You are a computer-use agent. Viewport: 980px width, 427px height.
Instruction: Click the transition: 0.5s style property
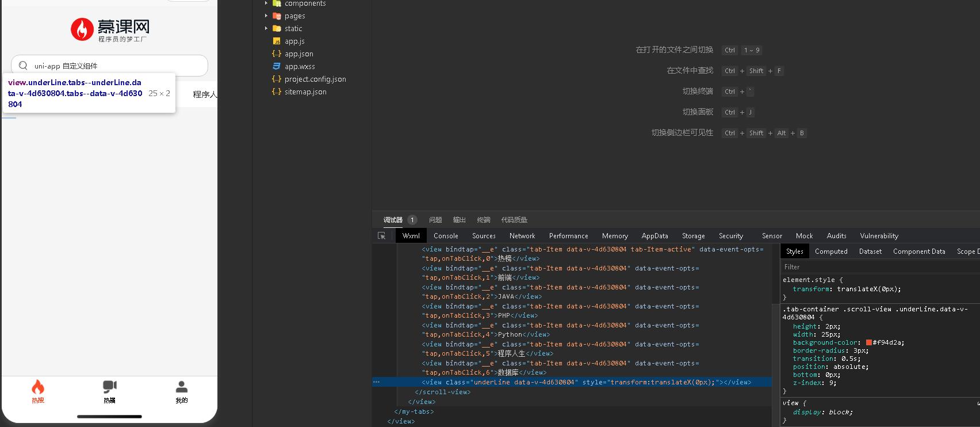826,359
